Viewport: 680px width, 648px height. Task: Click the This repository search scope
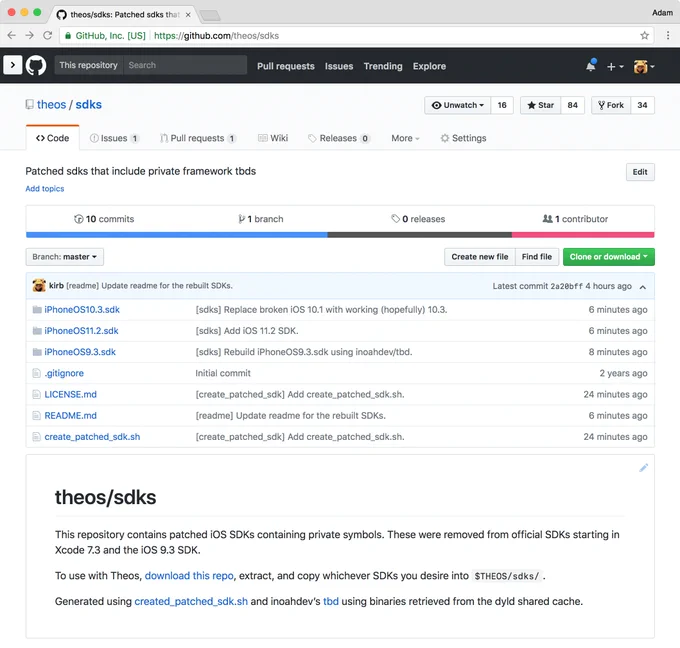[88, 65]
